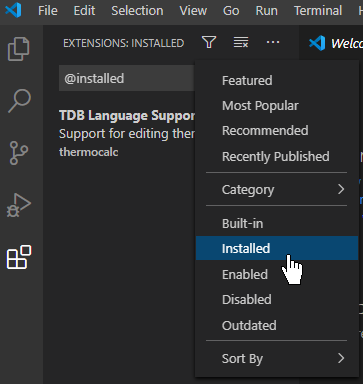Click the Filter Extensions funnel icon
363x384 pixels.
click(x=209, y=42)
